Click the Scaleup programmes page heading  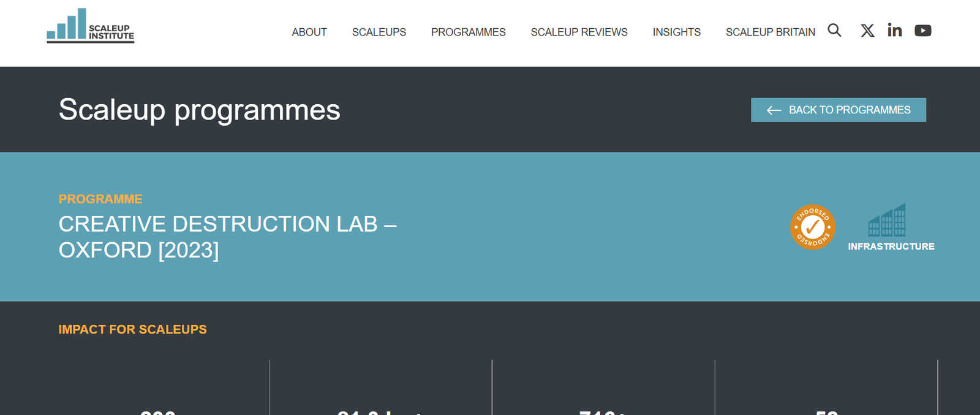[199, 110]
